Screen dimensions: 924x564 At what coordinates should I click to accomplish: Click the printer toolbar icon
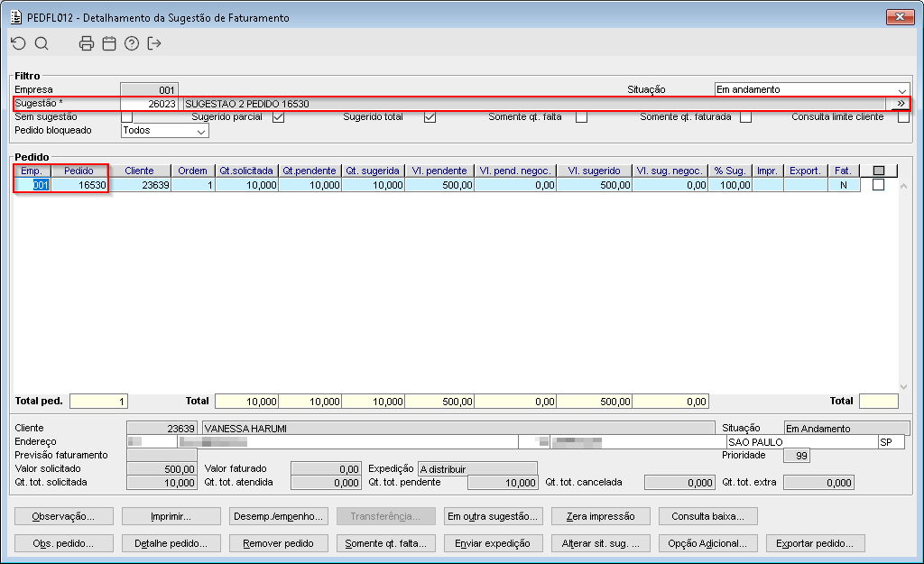point(87,43)
